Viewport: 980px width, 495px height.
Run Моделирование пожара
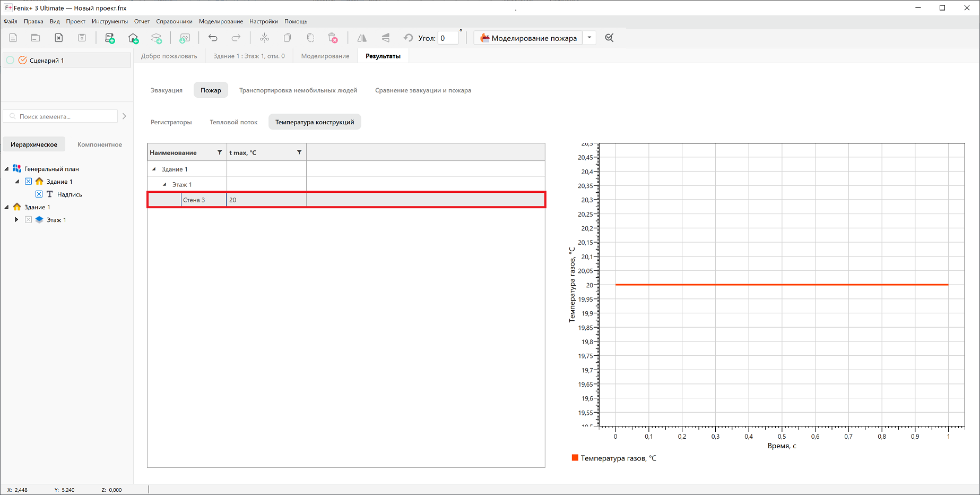[x=528, y=38]
